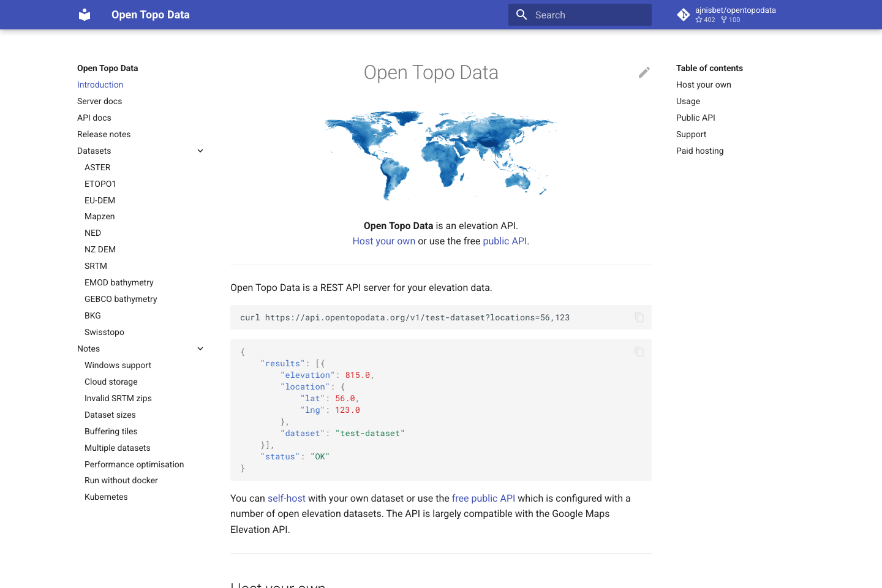
Task: Open the API docs navigation entry
Action: click(94, 118)
